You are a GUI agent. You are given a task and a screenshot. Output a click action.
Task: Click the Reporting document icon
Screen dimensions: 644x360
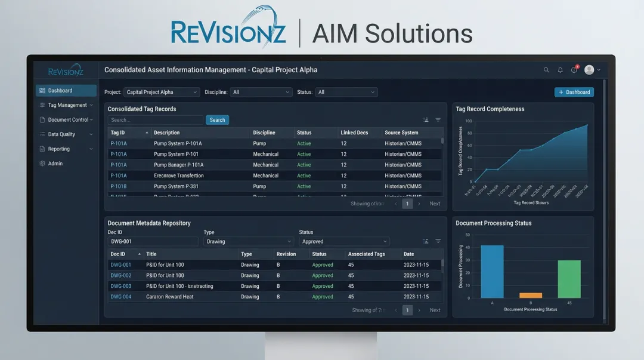(42, 149)
